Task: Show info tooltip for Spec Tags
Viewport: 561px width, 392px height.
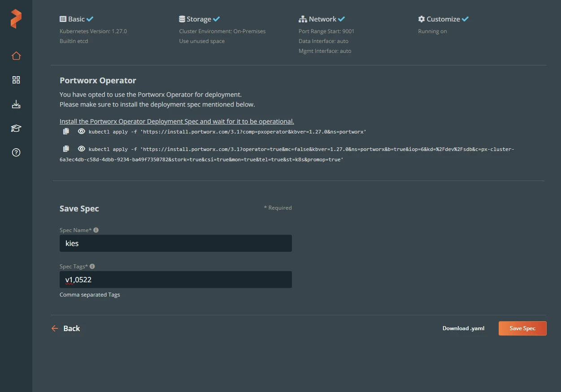Action: (x=92, y=266)
